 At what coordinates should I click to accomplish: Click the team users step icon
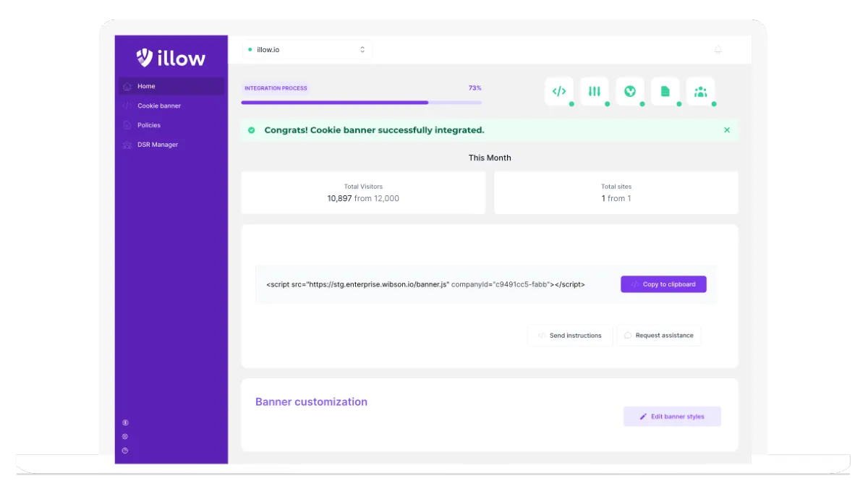[700, 91]
